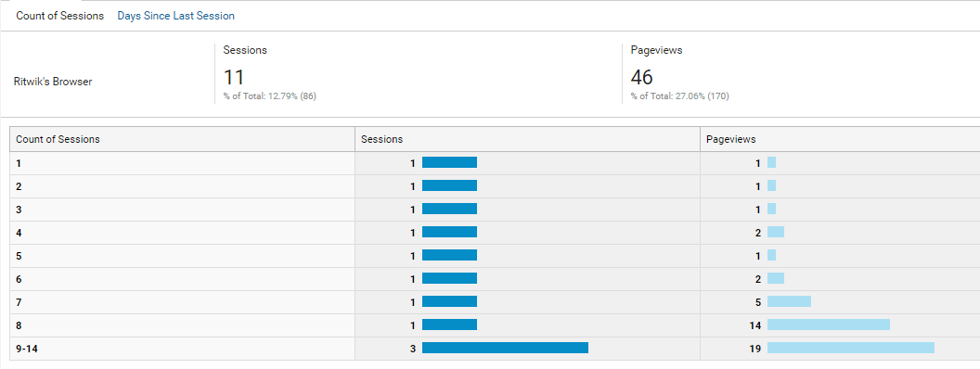Click the sessions bar in row 2
Viewport: 980px width, 369px height.
449,185
